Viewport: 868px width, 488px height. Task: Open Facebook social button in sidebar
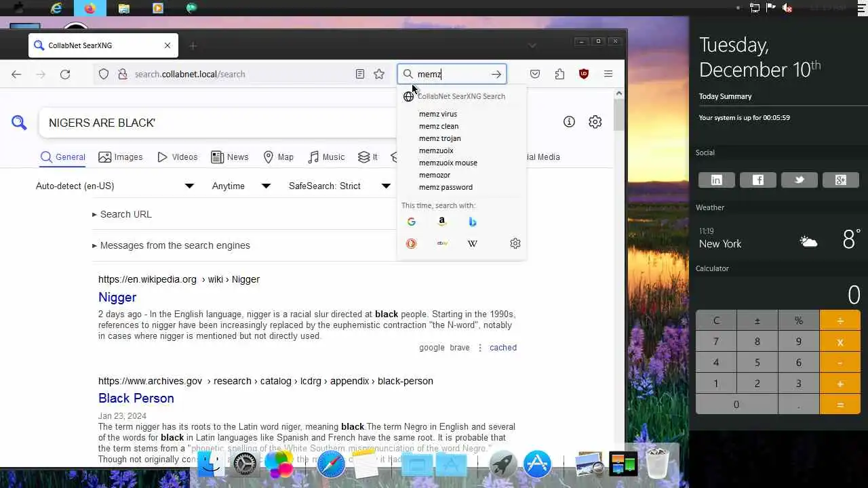pos(757,180)
